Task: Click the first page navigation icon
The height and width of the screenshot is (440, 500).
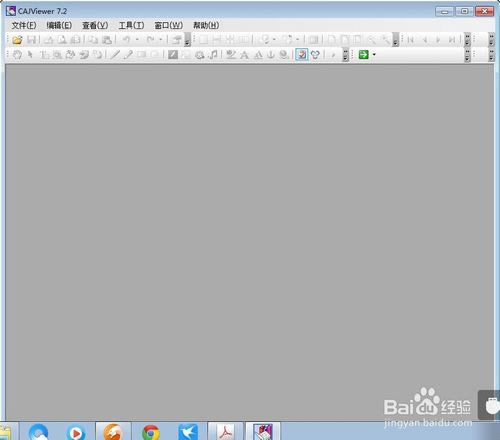Action: pyautogui.click(x=411, y=40)
